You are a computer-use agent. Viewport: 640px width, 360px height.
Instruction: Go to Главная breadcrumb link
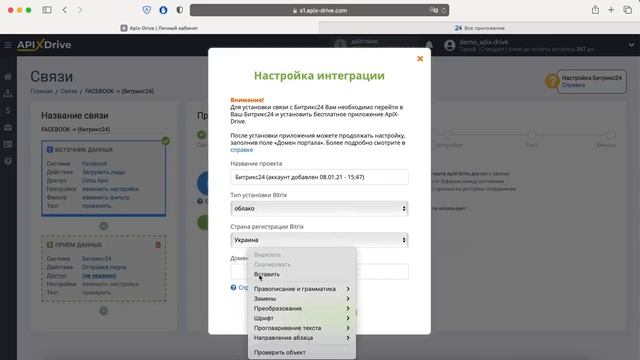click(x=42, y=91)
